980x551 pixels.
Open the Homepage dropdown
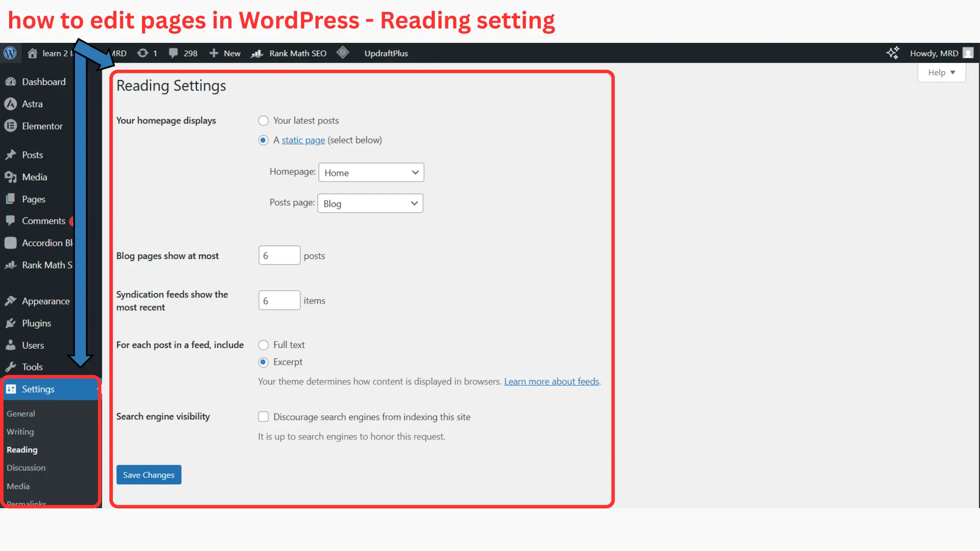[x=371, y=173]
